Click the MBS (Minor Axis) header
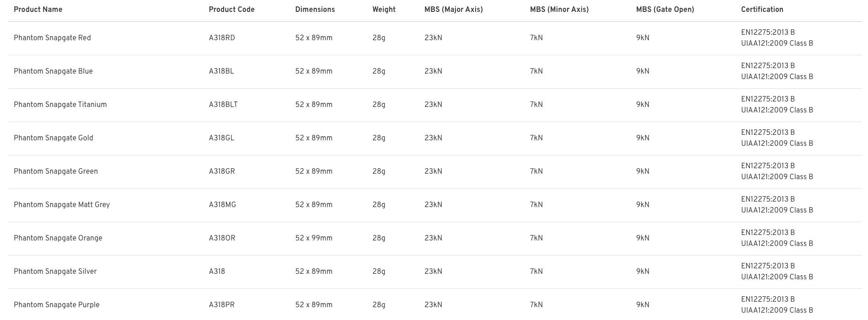This screenshot has height=320, width=868. coord(559,10)
